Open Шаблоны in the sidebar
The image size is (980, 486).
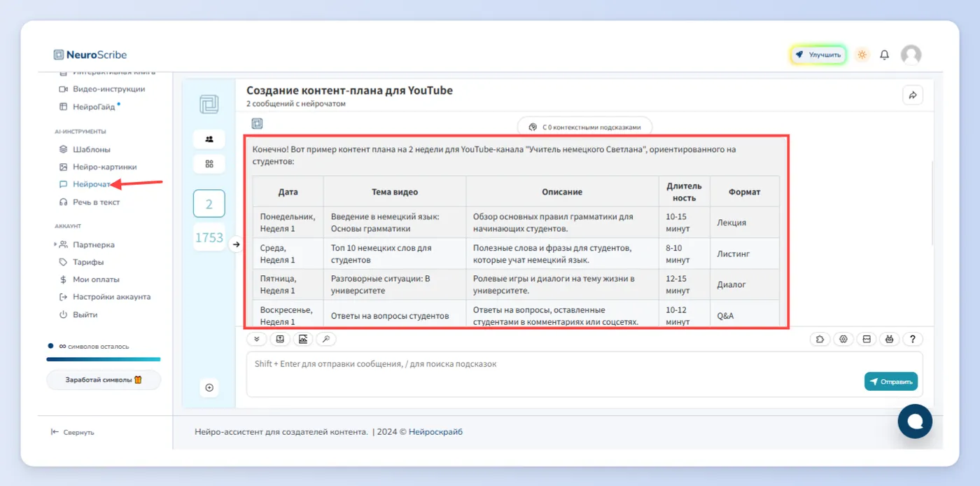pos(85,149)
